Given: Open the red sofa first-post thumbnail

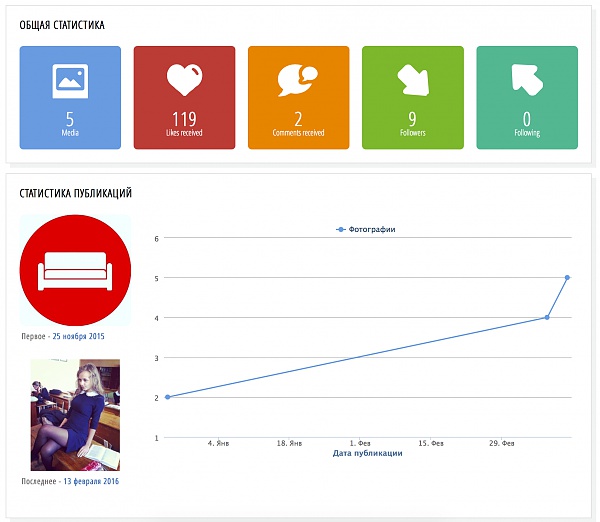Looking at the screenshot, I should click(x=75, y=270).
